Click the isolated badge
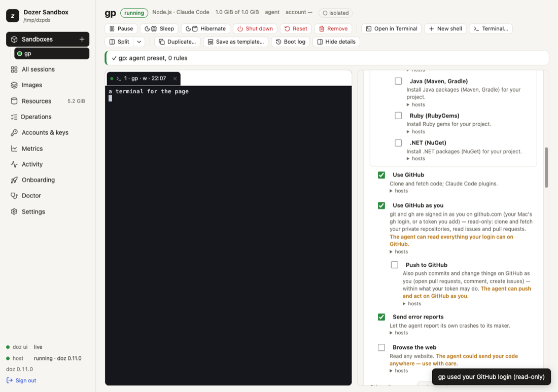This screenshot has height=392, width=558. point(336,13)
